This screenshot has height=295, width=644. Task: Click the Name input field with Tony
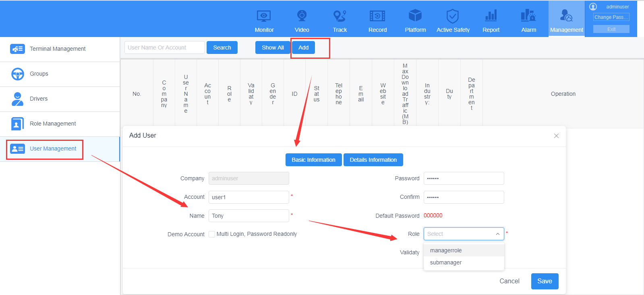click(x=249, y=216)
